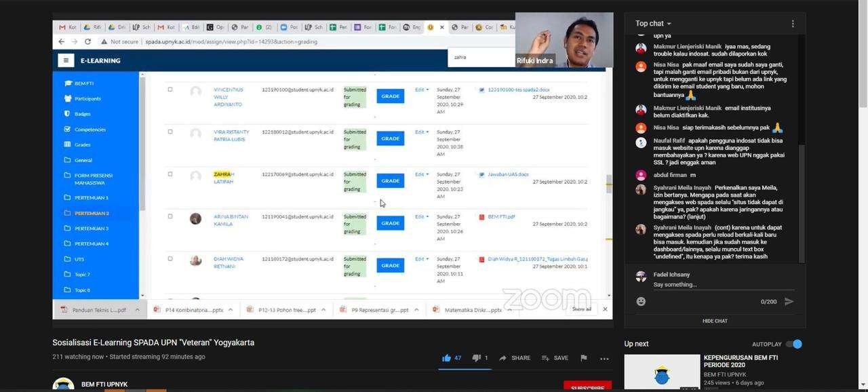
Task: Open Edit dropdown for Arina Bintan Kamila
Action: click(422, 216)
